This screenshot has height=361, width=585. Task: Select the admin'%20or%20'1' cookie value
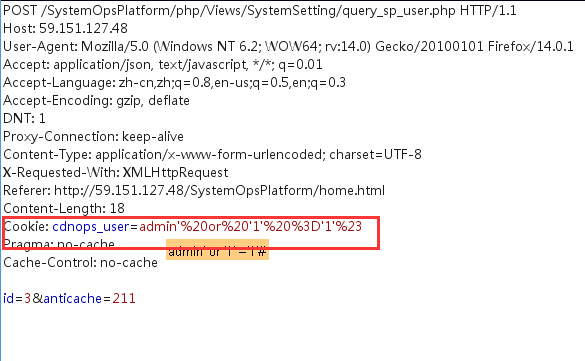[x=251, y=226]
